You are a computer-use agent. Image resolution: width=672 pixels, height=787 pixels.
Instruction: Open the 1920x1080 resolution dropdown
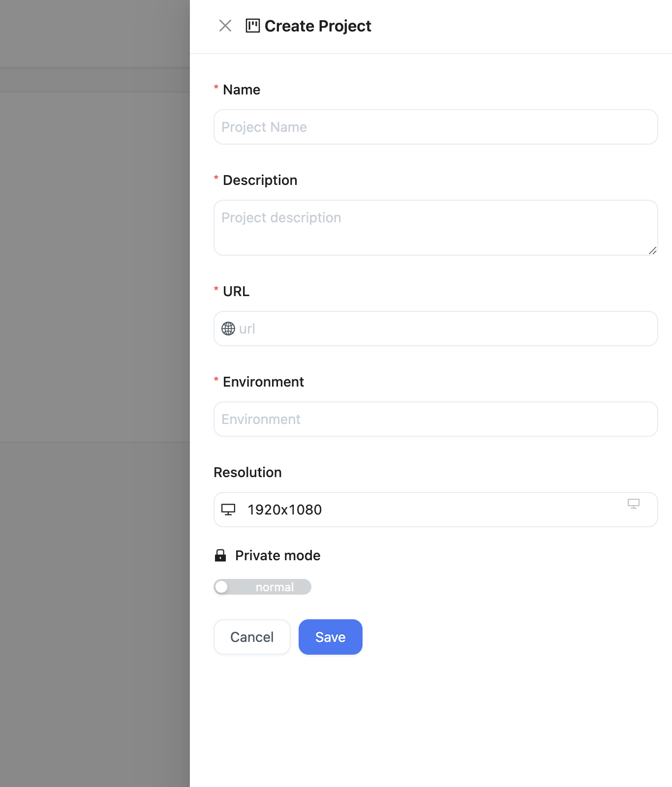pos(436,510)
